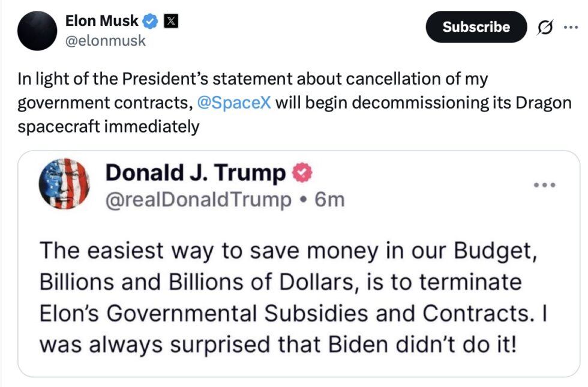Open the @realDonaldTrump handle
Image resolution: width=588 pixels, height=387 pixels.
click(198, 199)
